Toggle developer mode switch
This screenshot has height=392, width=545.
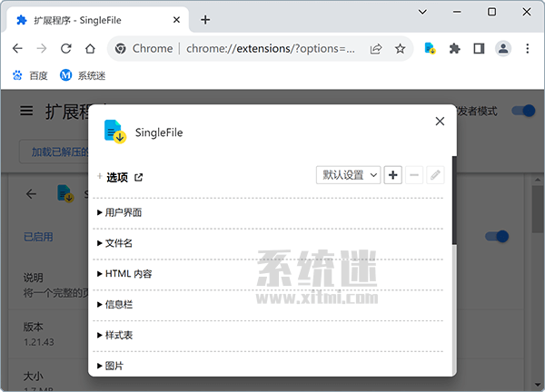522,111
